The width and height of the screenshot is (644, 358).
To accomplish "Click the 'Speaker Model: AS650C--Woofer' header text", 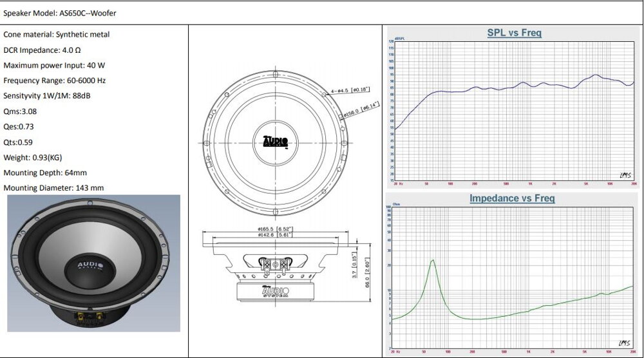I will tap(59, 13).
